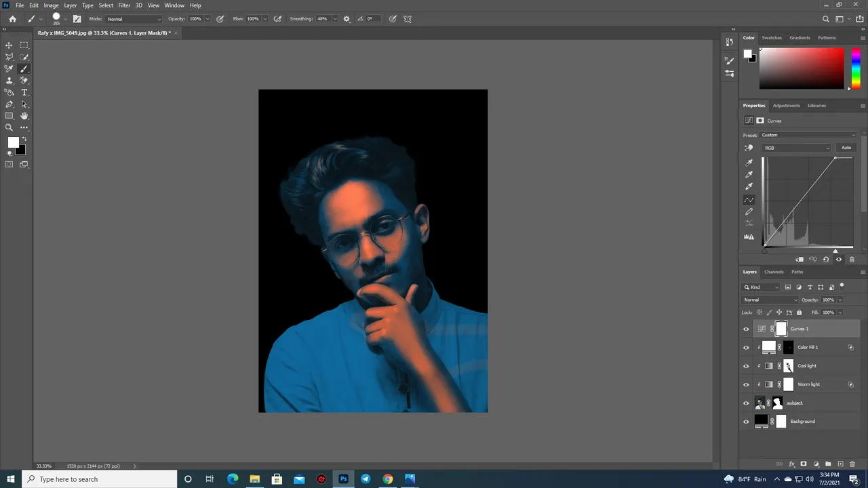Select the Lasso tool in toolbar

[9, 57]
